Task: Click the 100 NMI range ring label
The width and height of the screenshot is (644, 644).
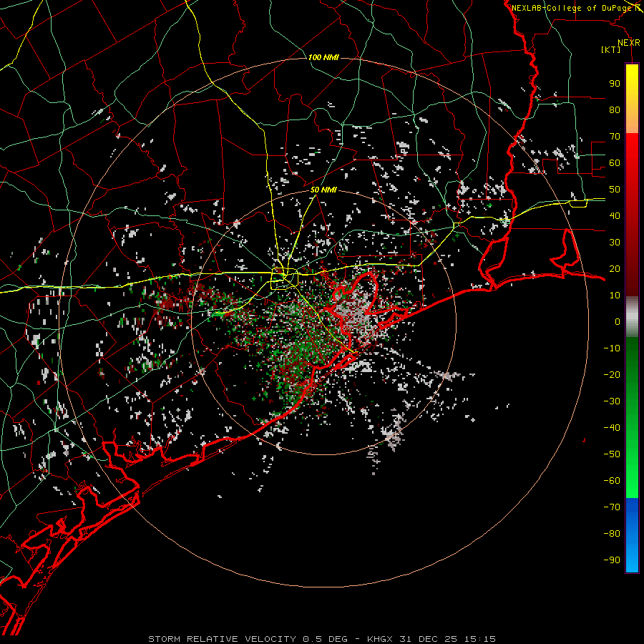Action: point(323,57)
